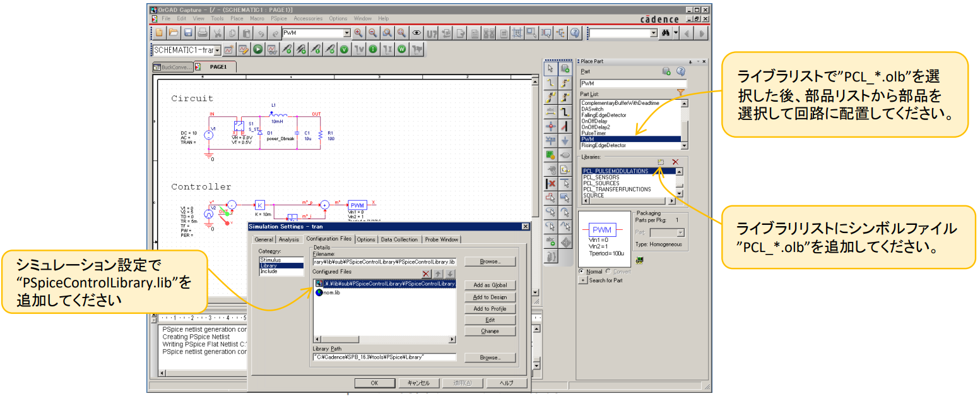980x403 pixels.
Task: Select PCL_SENSORS in the Libraries list
Action: [629, 177]
